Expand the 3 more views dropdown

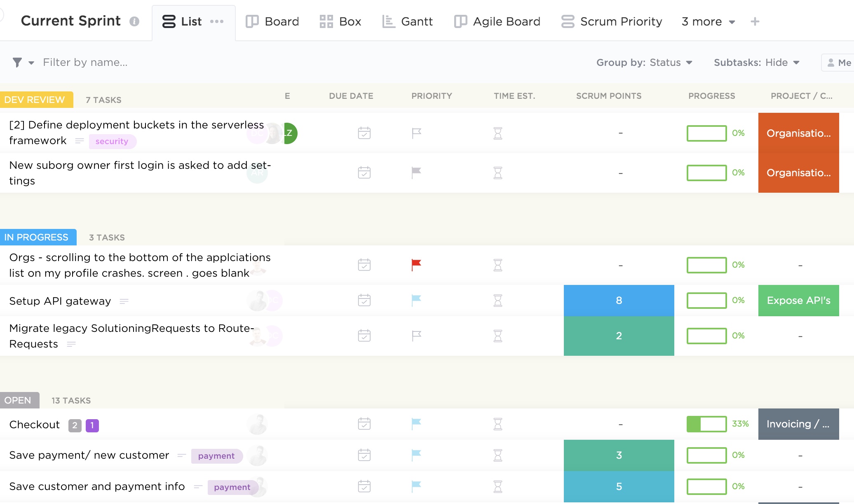[x=708, y=21]
